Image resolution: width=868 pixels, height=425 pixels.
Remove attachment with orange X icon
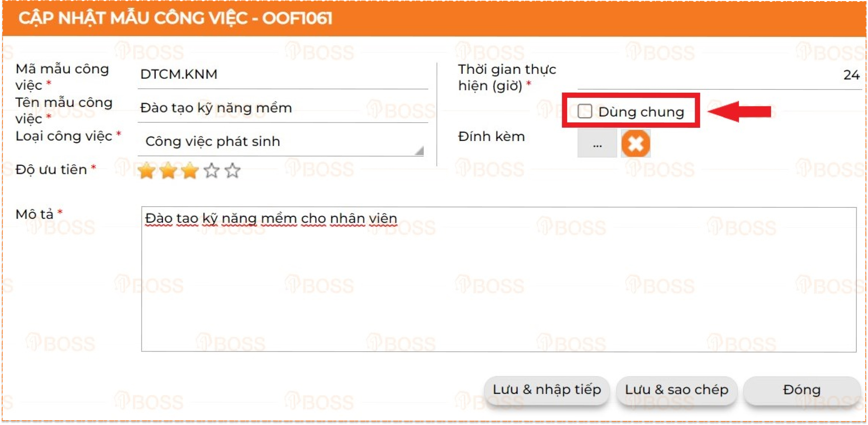tap(636, 144)
